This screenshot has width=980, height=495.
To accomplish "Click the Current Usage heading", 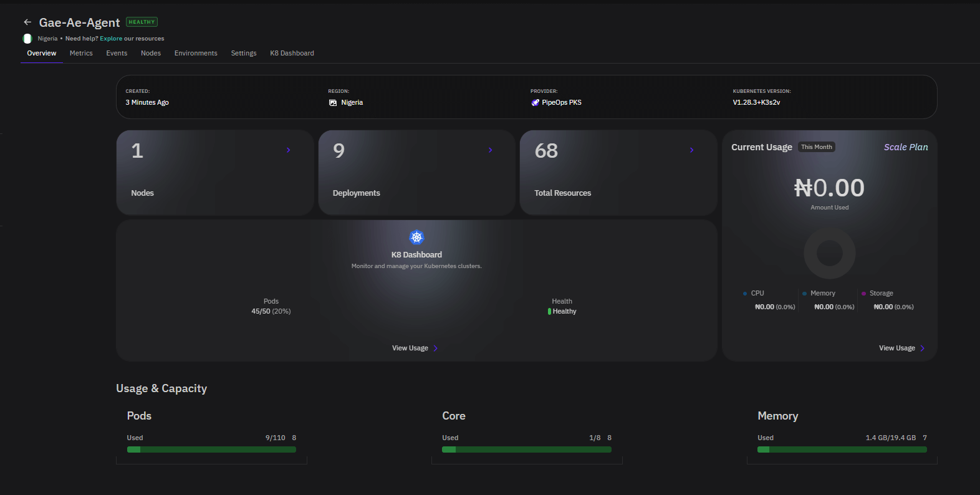I will (x=762, y=148).
